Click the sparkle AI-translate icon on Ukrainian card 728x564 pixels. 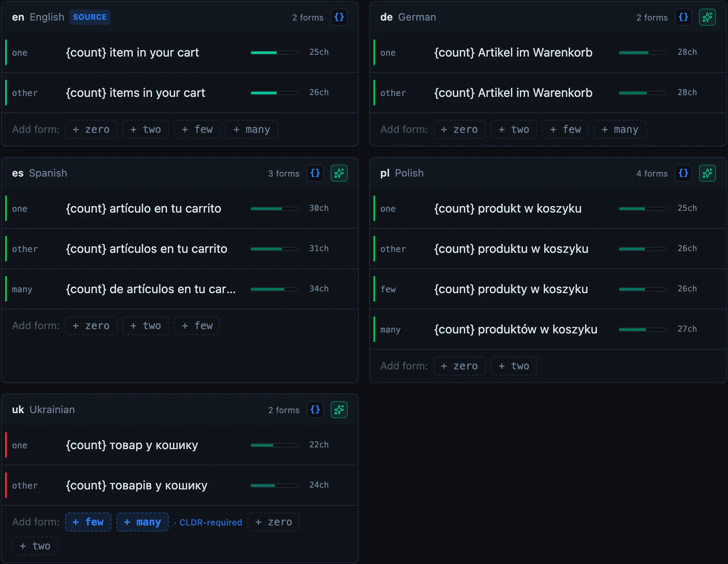pyautogui.click(x=339, y=410)
